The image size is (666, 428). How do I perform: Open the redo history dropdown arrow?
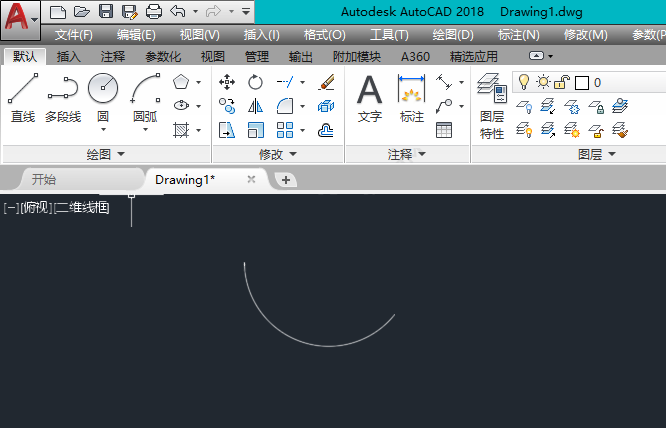[231, 11]
